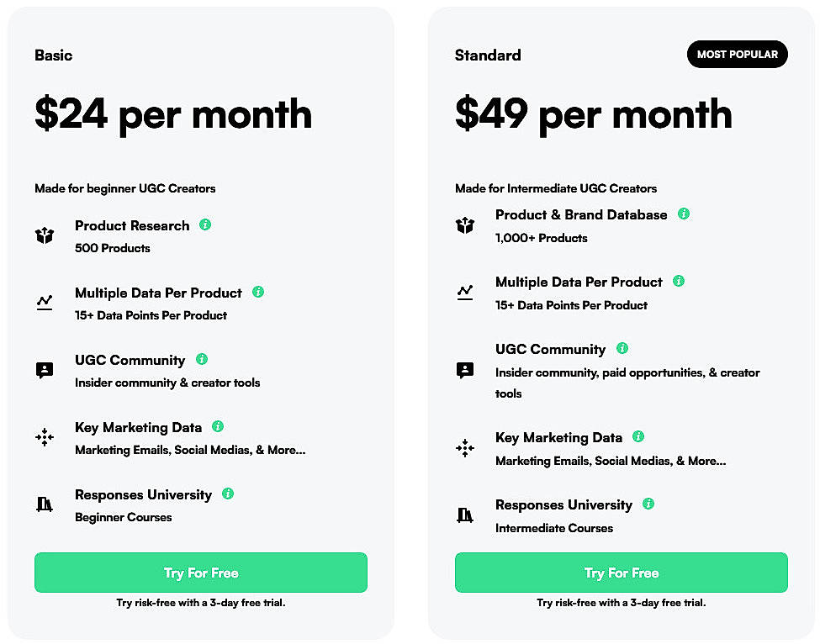
Task: Select the Basic plan heading
Action: [x=53, y=55]
